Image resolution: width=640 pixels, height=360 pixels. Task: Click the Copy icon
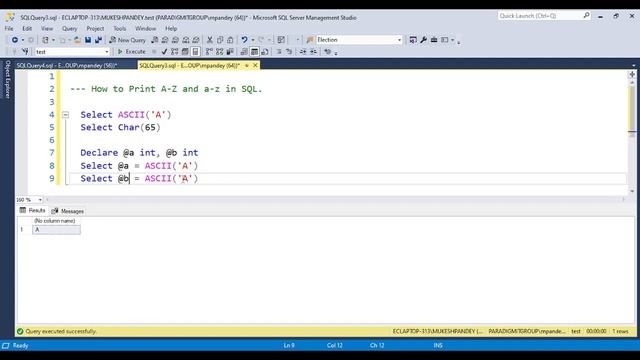coord(220,40)
